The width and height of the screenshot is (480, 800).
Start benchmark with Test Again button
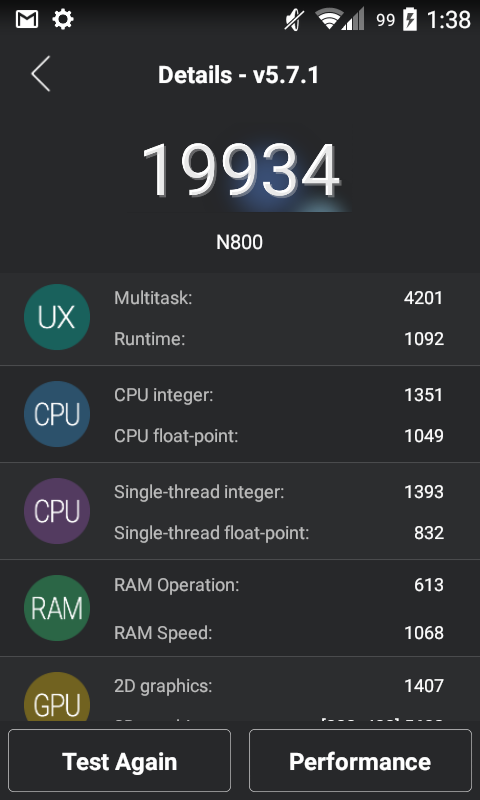(119, 761)
